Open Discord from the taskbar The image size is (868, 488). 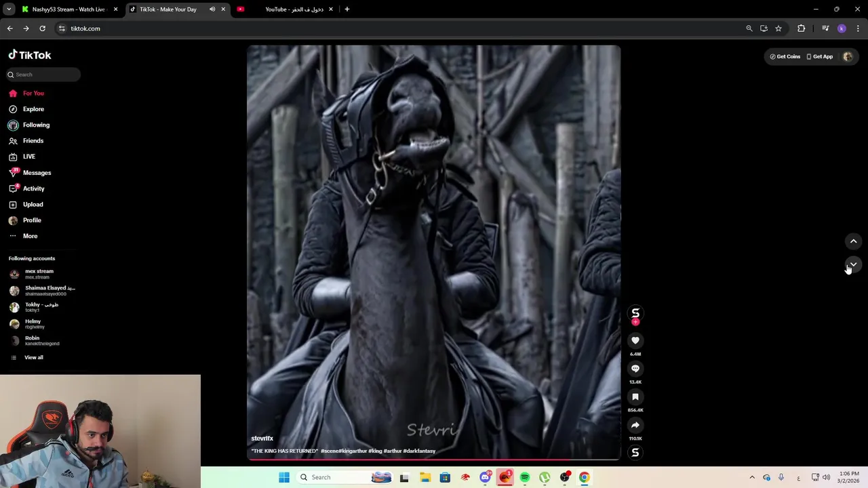tap(485, 477)
